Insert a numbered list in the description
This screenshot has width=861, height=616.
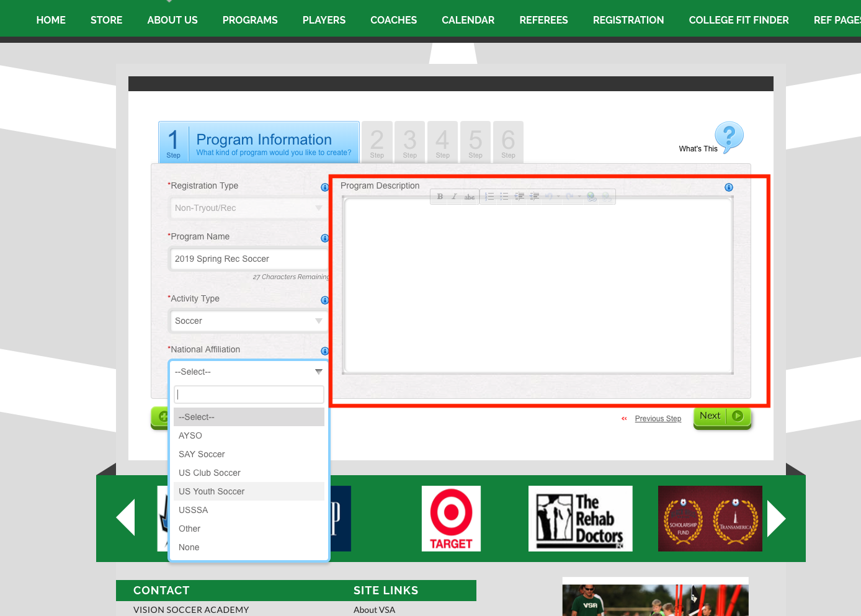click(x=489, y=196)
